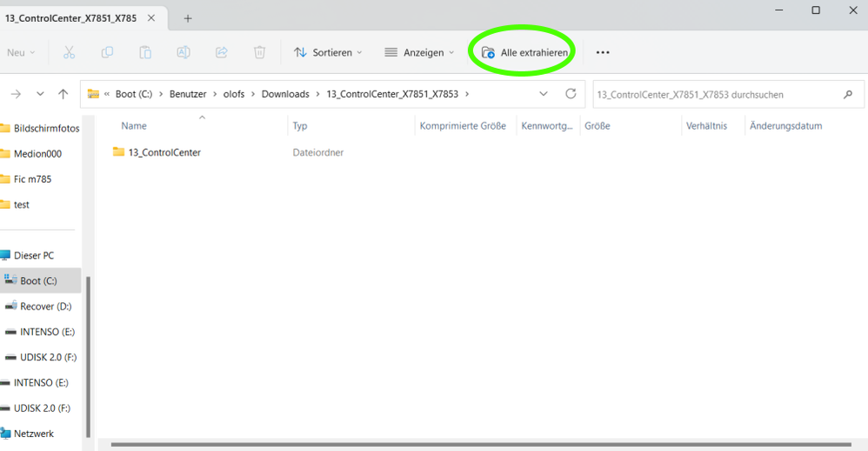Image resolution: width=868 pixels, height=451 pixels.
Task: Click the Delete trash can icon
Action: (259, 52)
